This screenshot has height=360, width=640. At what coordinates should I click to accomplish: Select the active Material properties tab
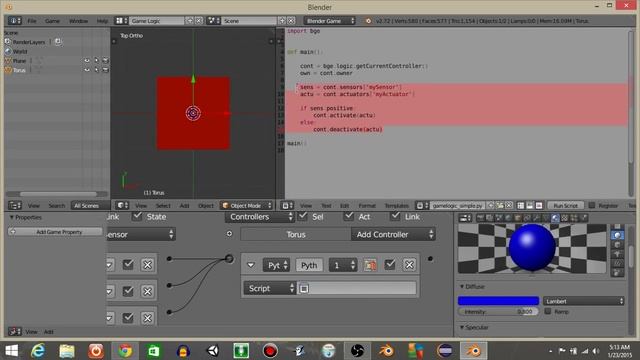555,218
